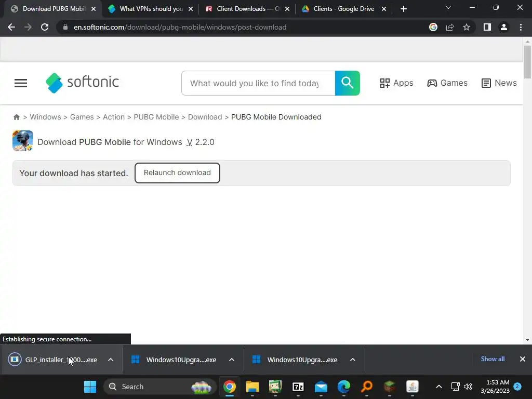Show all downloads
The width and height of the screenshot is (532, 399).
coord(493,359)
